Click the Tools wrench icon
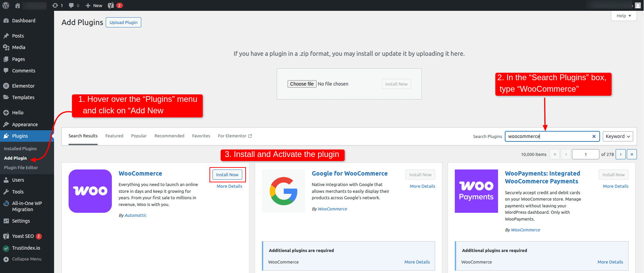 coord(6,192)
